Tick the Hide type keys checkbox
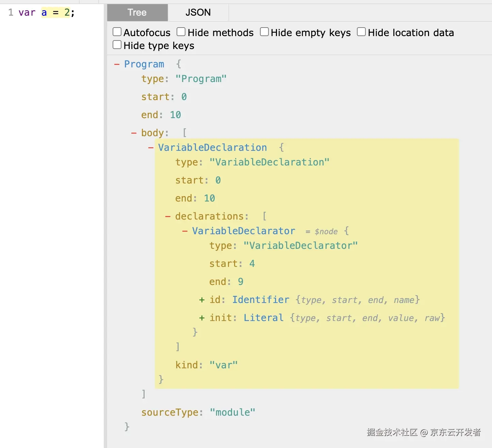Screen dimensions: 492x448 coord(117,45)
